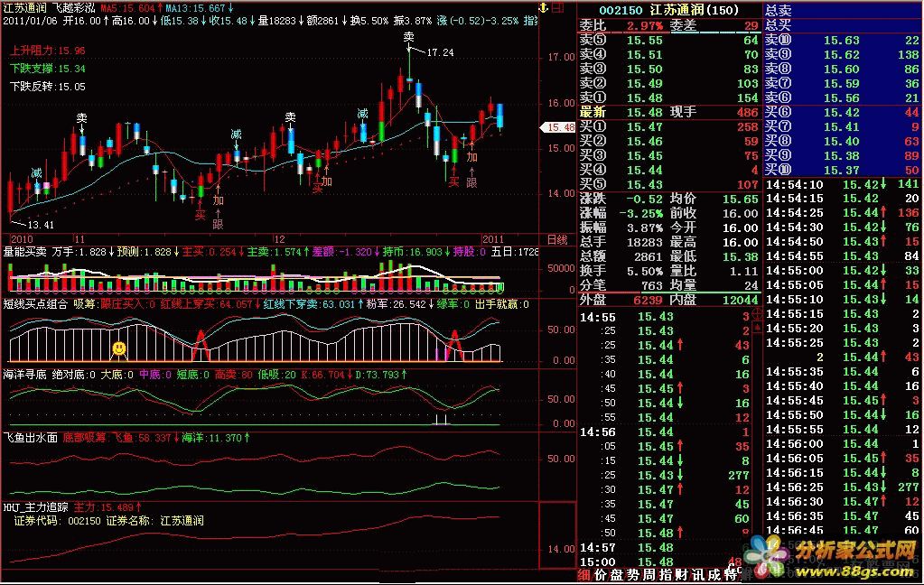Image resolution: width=924 pixels, height=585 pixels.
Task: Click the 买⑤ 15.43 order row
Action: click(x=669, y=184)
